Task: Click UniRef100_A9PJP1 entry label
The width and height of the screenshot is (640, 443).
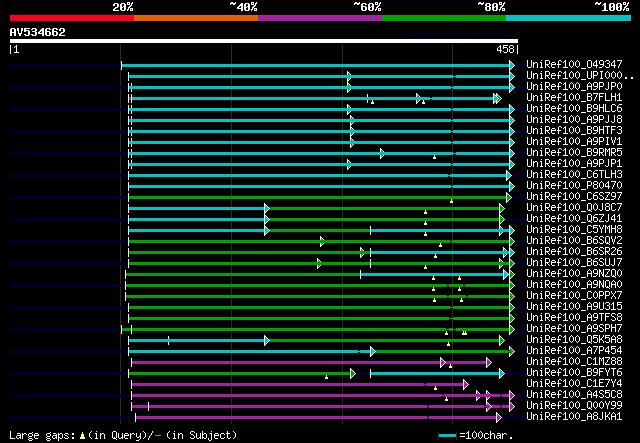Action: 574,164
